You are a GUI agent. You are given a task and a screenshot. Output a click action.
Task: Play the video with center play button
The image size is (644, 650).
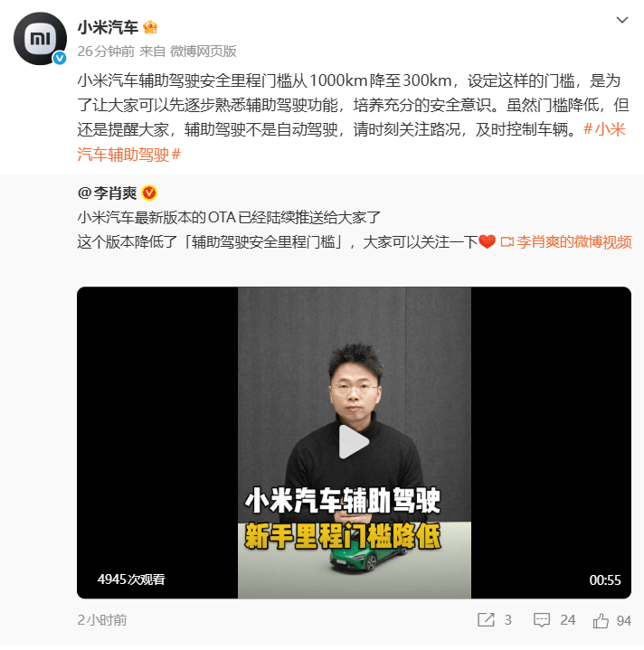[354, 442]
